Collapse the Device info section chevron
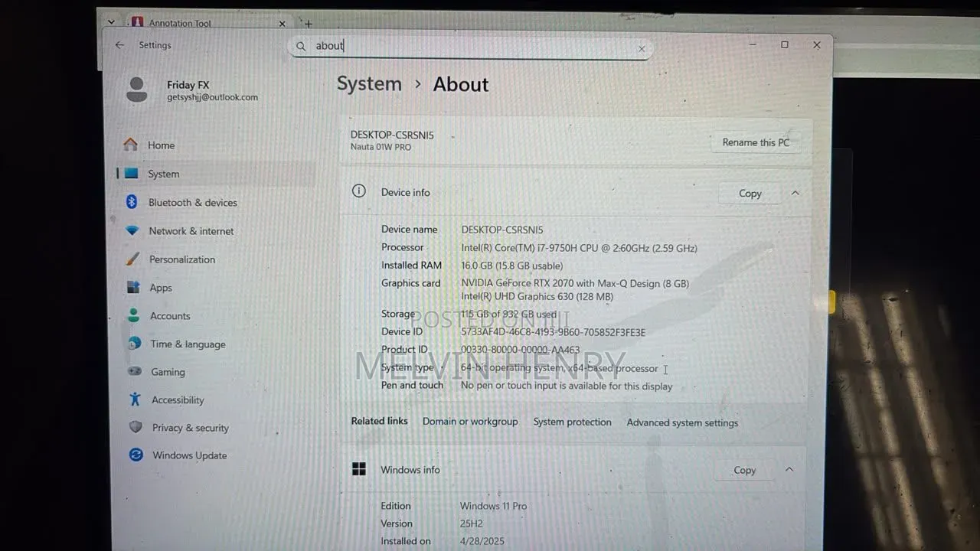Viewport: 980px width, 551px height. (795, 193)
